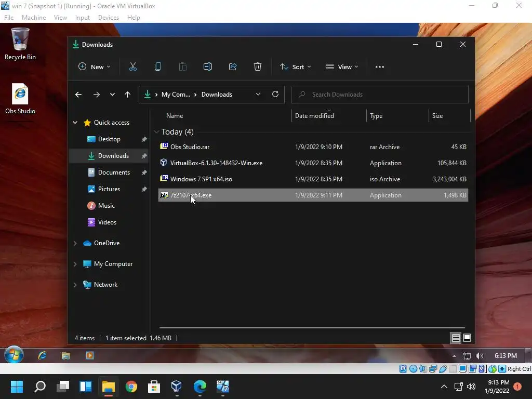532x399 pixels.
Task: Open the VirtualBox Machine menu
Action: click(x=34, y=18)
